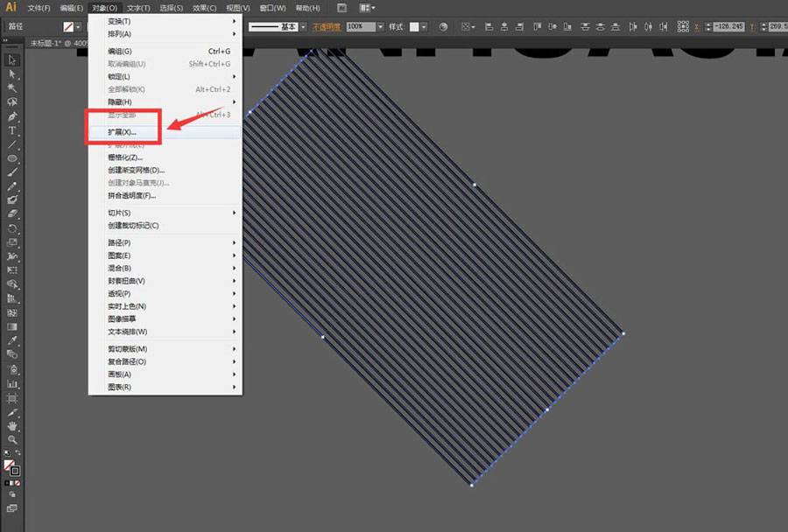Choose 扩展(X)... from the Object menu
Viewport: 788px width, 532px height.
click(123, 132)
